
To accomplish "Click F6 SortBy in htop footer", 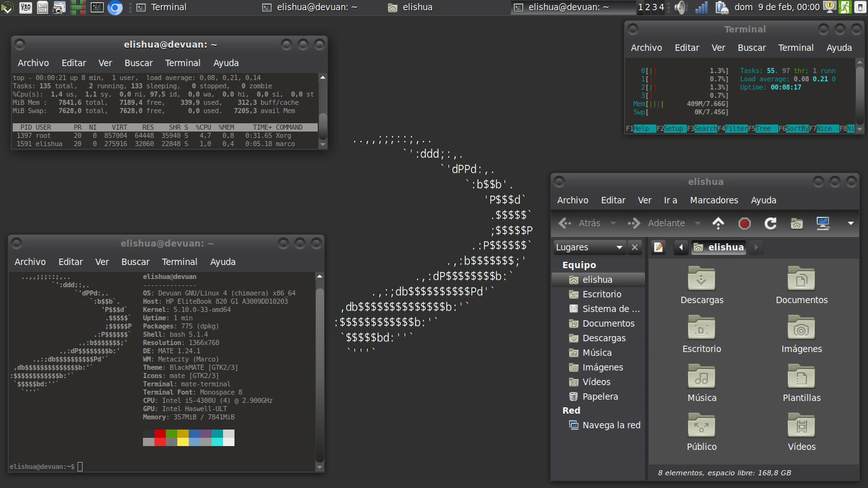I will [794, 128].
